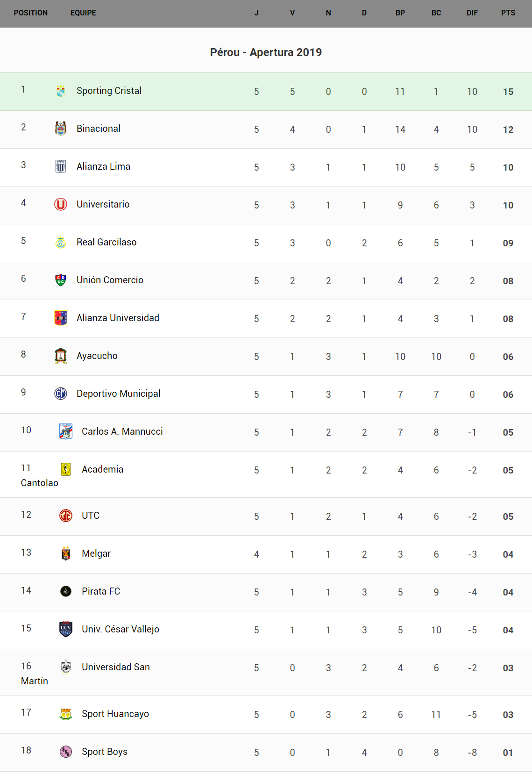Screen dimensions: 532x775
Task: Click the UTC red circular logo
Action: point(66,516)
